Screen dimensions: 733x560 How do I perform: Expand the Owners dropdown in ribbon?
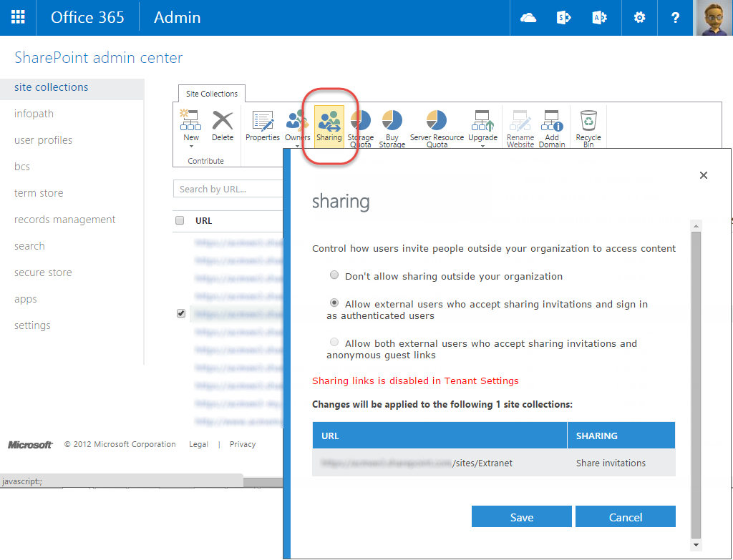[297, 146]
